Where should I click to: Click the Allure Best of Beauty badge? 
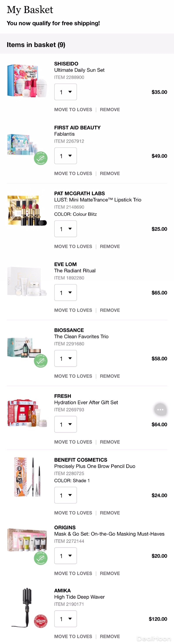[x=40, y=621]
